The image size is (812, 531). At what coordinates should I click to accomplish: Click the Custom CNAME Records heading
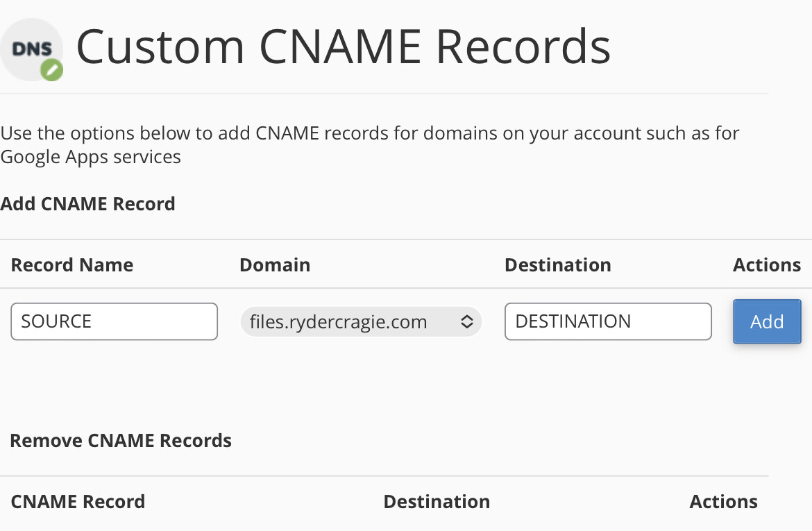344,47
